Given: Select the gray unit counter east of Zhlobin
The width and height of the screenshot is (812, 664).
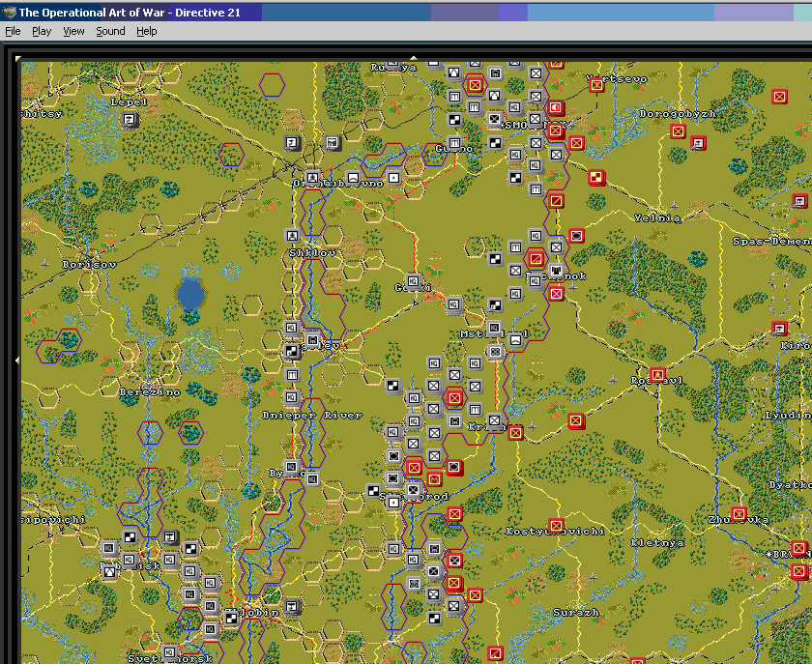Looking at the screenshot, I should tap(292, 605).
